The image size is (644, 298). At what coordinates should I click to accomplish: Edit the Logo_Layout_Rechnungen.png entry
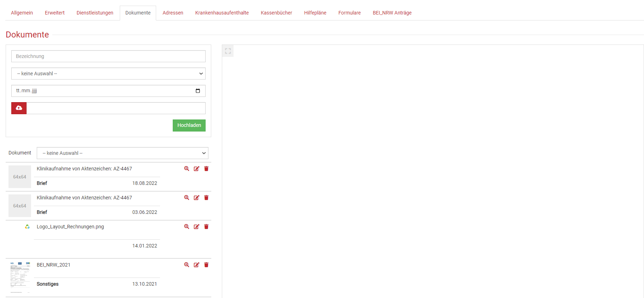[x=196, y=227]
